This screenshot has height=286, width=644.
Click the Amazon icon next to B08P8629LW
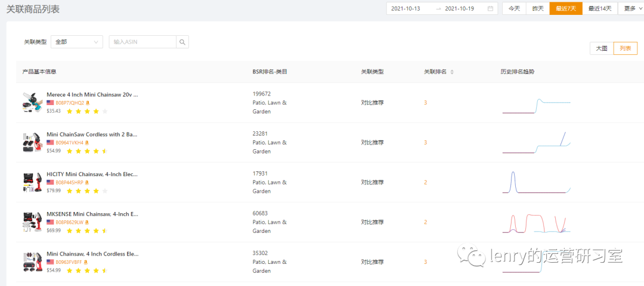click(86, 222)
